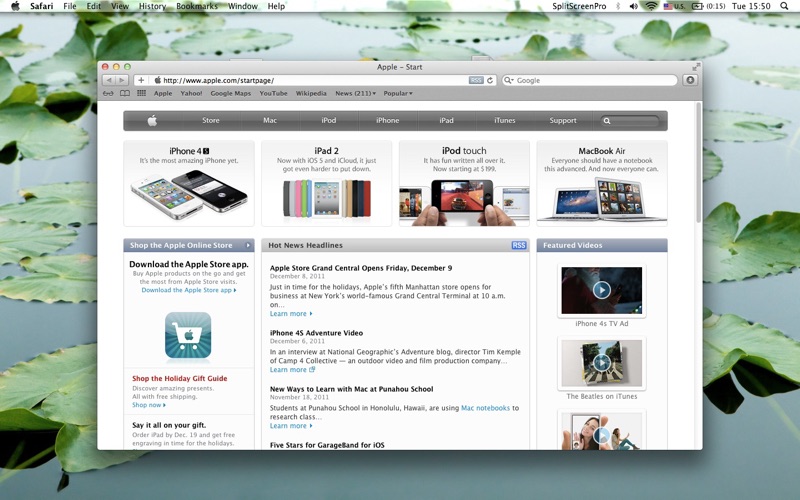Click the Apple bookmark in bookmarks bar

[163, 93]
